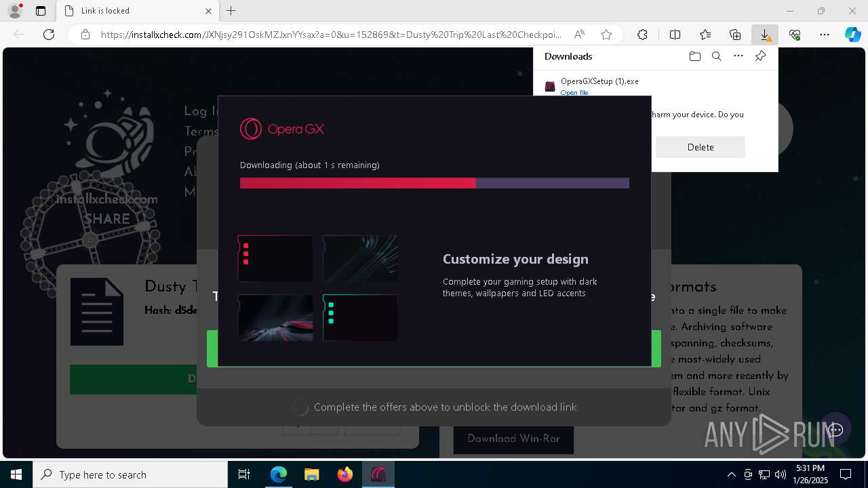868x488 pixels.
Task: Click the Edge profile avatar icon
Action: coord(14,11)
